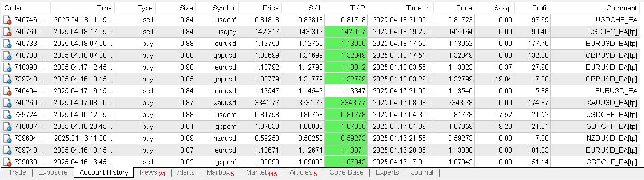Select the open time 2025.04.17 16:15
The width and height of the screenshot is (644, 180).
(83, 91)
